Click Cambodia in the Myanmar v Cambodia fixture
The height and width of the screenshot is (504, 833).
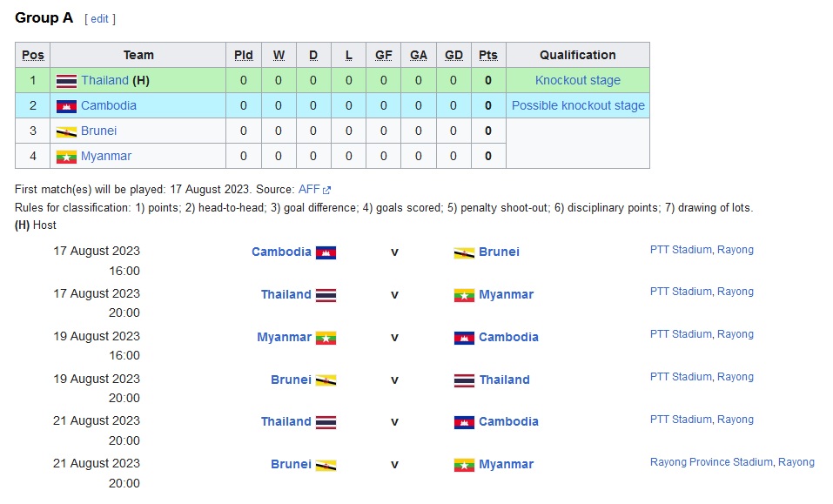tap(508, 337)
